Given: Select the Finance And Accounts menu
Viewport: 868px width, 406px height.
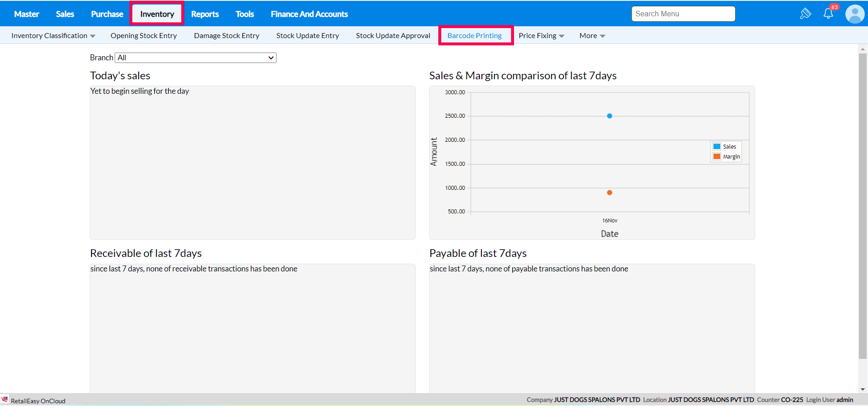Looking at the screenshot, I should pos(309,14).
